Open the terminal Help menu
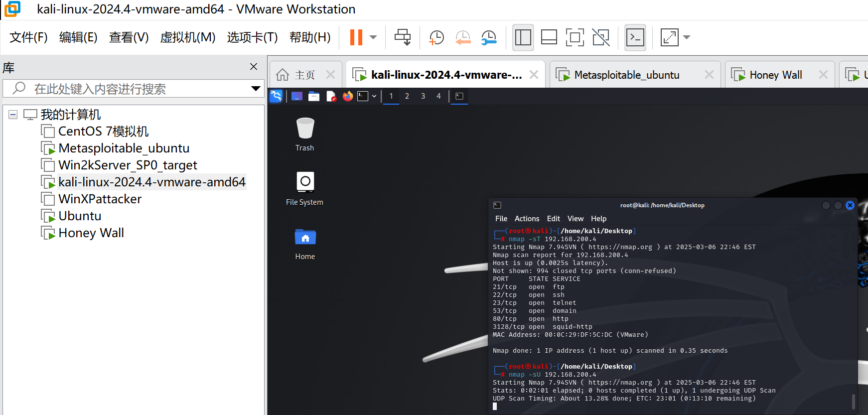The height and width of the screenshot is (415, 868). (599, 219)
